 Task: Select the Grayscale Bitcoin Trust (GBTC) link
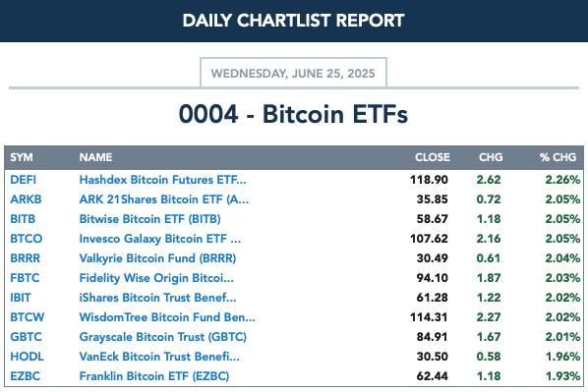[163, 337]
